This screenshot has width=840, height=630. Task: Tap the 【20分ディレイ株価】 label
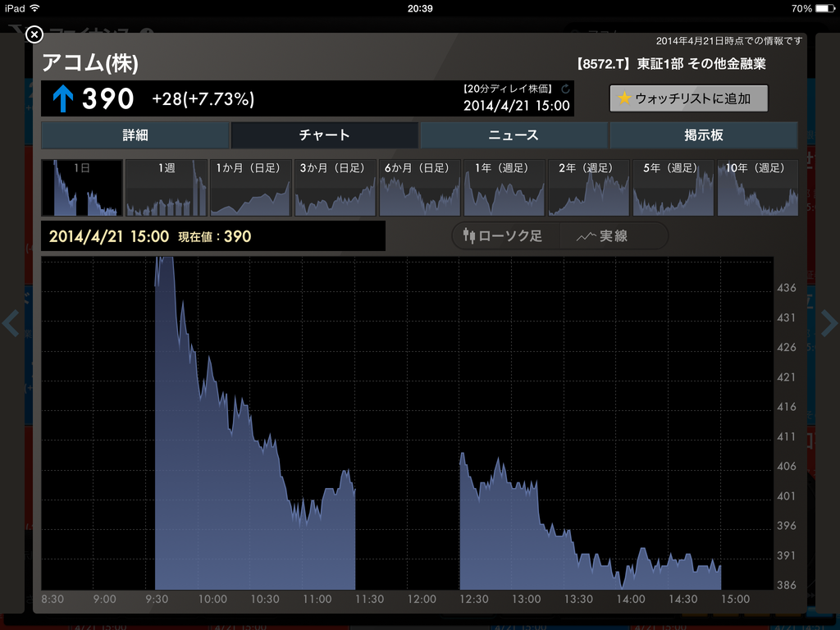(508, 89)
